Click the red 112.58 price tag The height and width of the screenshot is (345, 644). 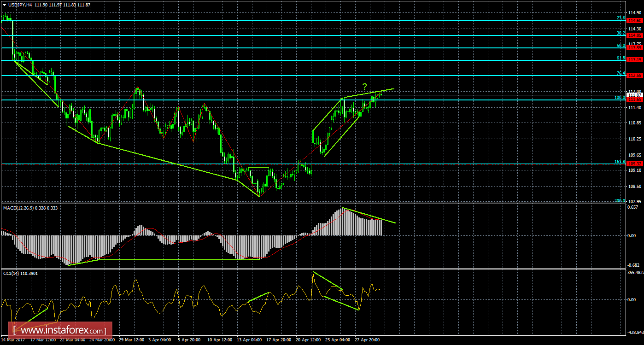[x=636, y=76]
